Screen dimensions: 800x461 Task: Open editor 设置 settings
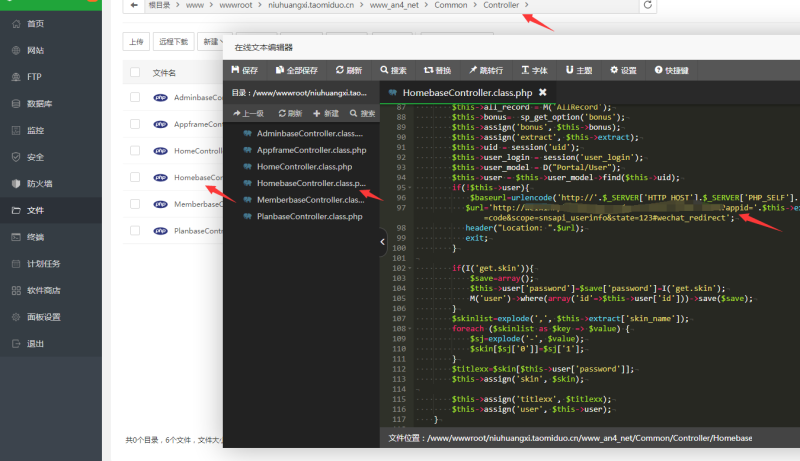[623, 70]
